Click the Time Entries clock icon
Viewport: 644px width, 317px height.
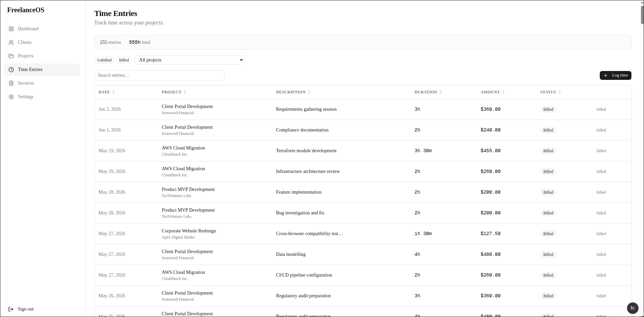pyautogui.click(x=11, y=70)
